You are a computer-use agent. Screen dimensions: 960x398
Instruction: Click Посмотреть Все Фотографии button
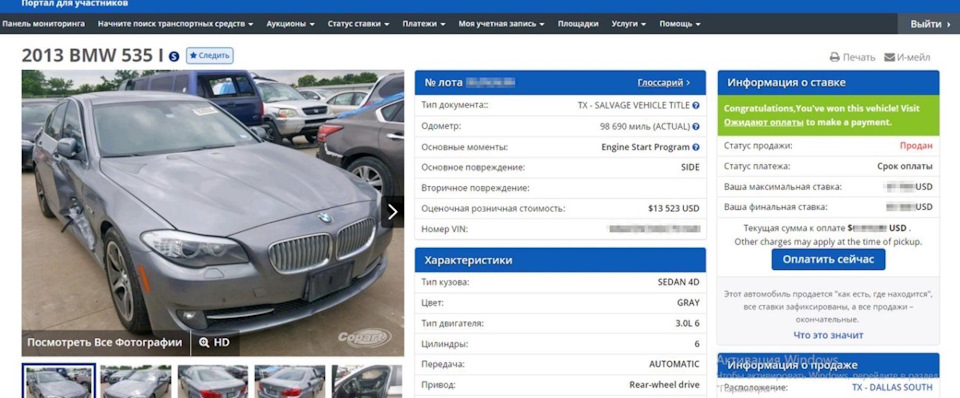click(x=105, y=342)
